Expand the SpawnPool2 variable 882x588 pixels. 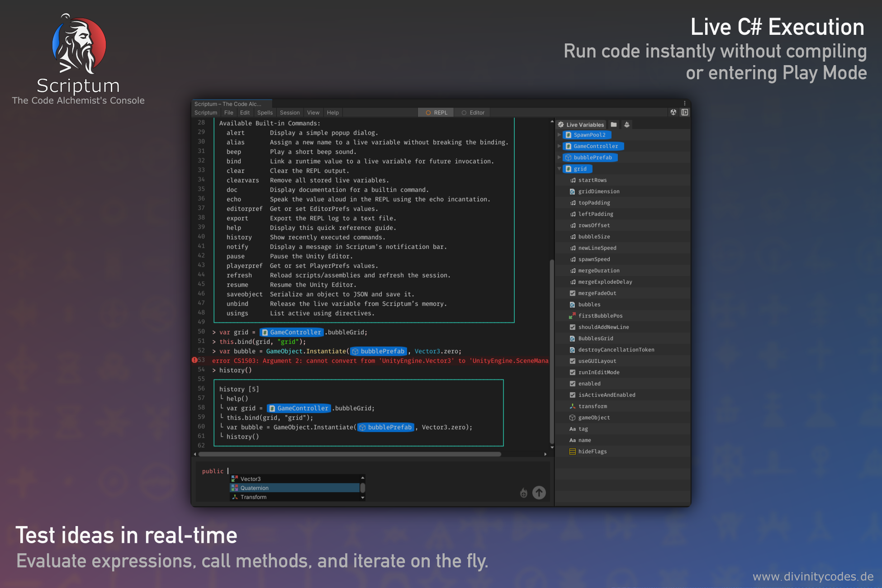pos(559,135)
